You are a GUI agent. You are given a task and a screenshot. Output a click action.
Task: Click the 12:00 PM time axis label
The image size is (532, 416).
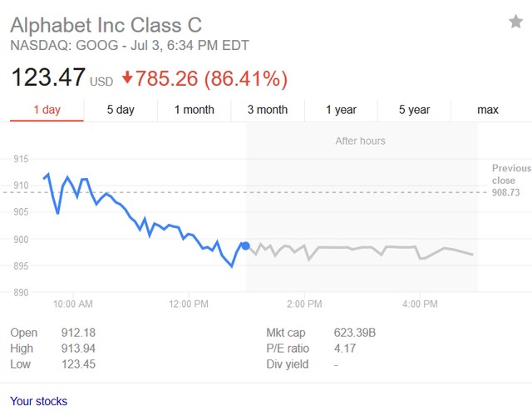pos(189,304)
